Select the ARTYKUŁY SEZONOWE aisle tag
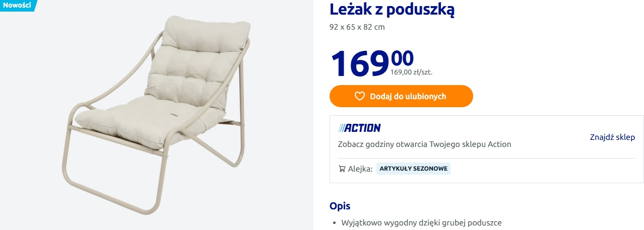Screen dimensions: 644x230 click(413, 169)
